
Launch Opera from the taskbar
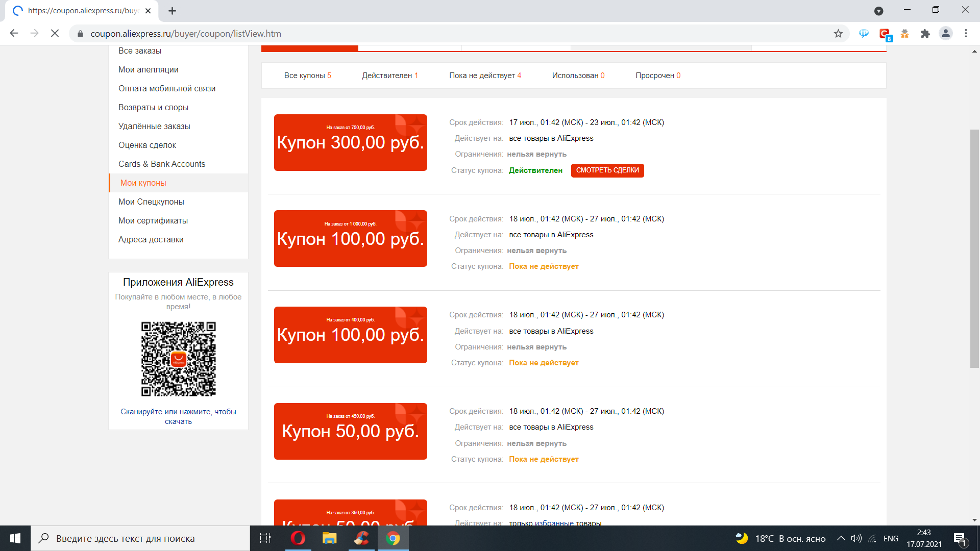tap(298, 538)
